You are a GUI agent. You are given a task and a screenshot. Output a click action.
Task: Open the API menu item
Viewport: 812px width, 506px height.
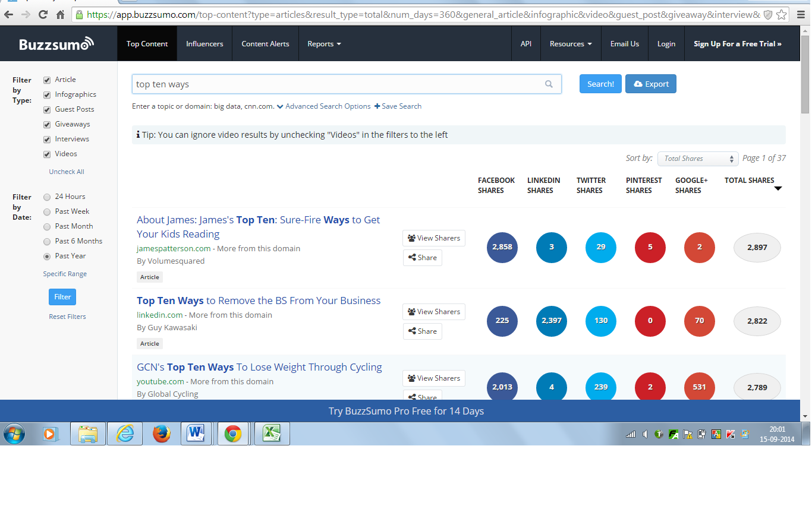(526, 44)
